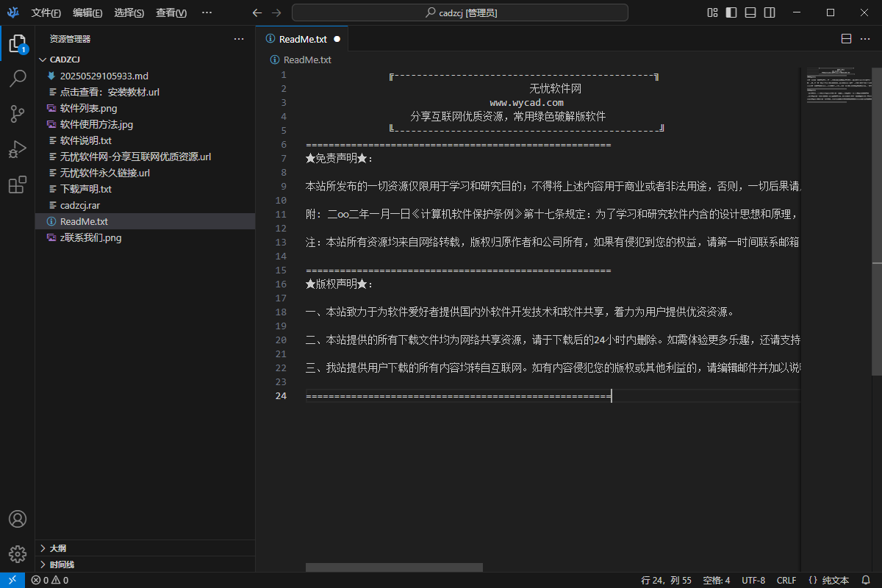Click the remote indicator in status bar
Image resolution: width=882 pixels, height=588 pixels.
pyautogui.click(x=12, y=580)
